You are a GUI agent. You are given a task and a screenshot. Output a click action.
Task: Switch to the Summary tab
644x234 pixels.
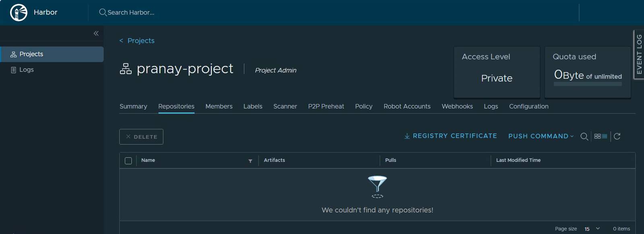pyautogui.click(x=133, y=107)
